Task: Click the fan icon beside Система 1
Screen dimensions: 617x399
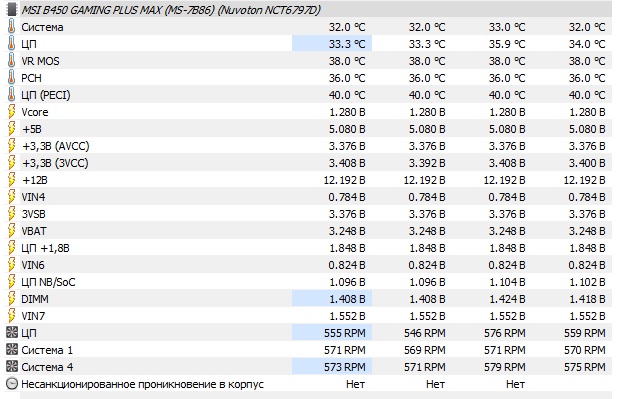Action: [x=12, y=350]
